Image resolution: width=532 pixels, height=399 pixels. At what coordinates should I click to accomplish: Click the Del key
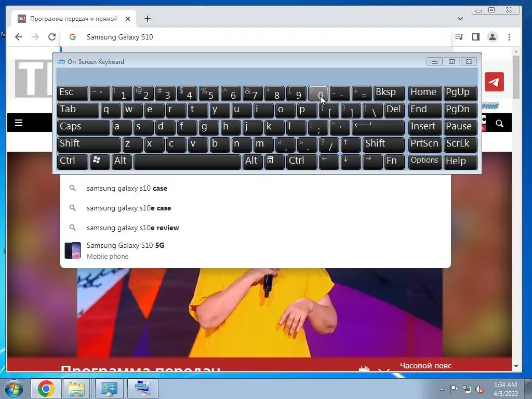394,110
